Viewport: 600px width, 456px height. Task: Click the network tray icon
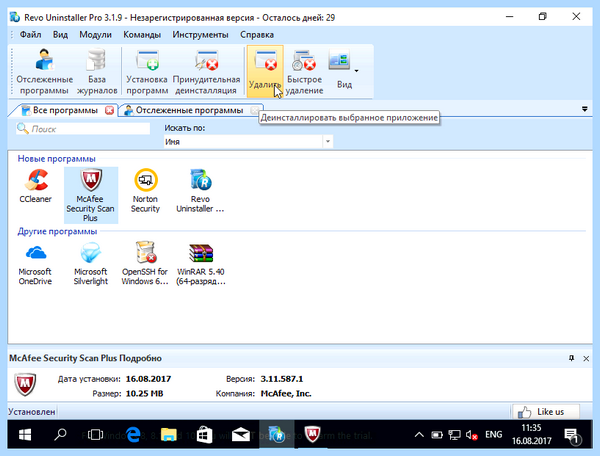tap(454, 435)
